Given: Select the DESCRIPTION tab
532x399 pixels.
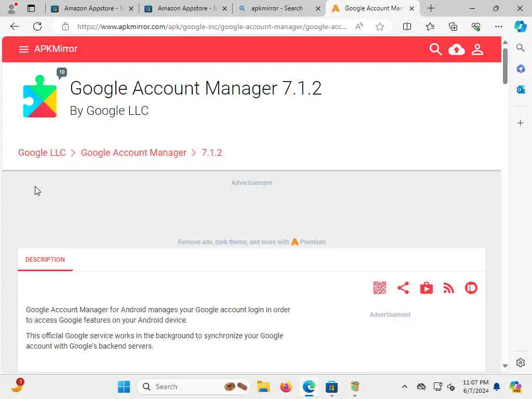Looking at the screenshot, I should click(45, 260).
